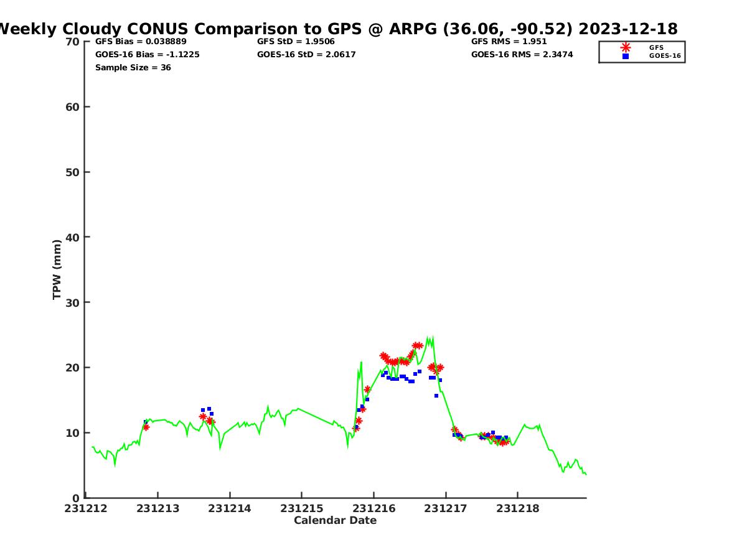Screen dimensions: 747x560
Task: Click the 'GFS StD = 1.9506' statistic
Action: 296,41
